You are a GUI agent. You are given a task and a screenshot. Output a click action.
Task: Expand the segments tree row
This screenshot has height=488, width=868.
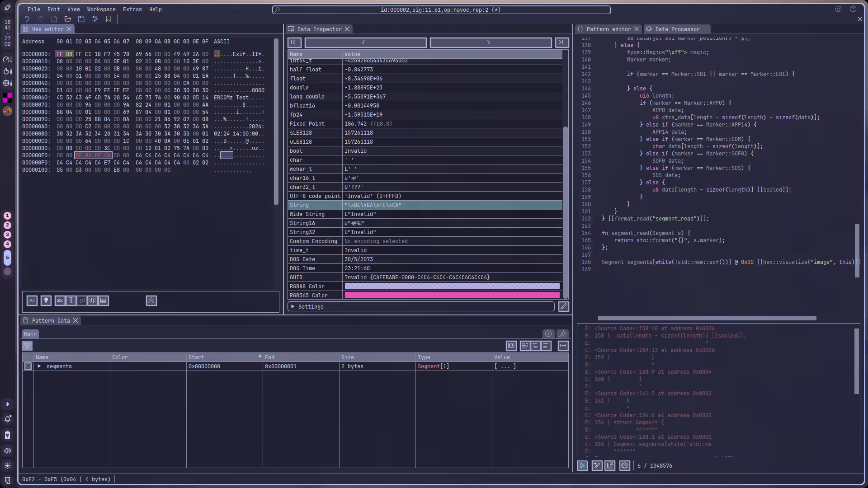tap(39, 366)
